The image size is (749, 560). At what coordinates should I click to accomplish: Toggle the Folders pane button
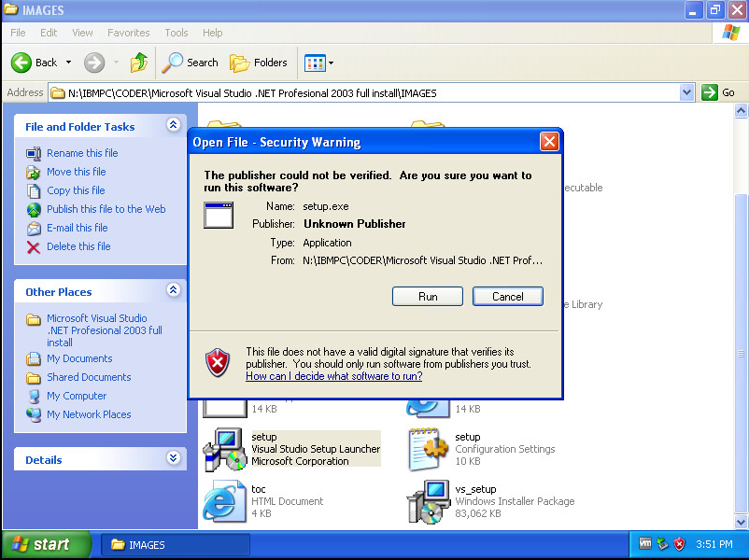point(259,63)
